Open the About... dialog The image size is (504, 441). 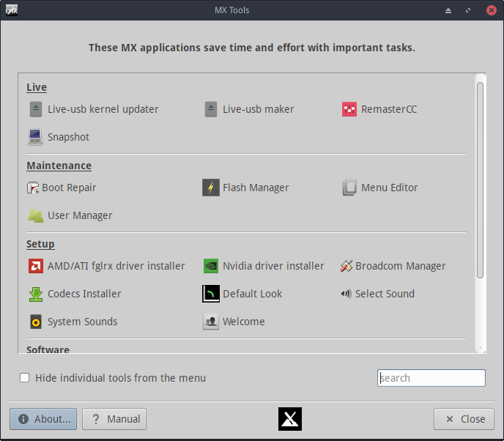click(43, 419)
